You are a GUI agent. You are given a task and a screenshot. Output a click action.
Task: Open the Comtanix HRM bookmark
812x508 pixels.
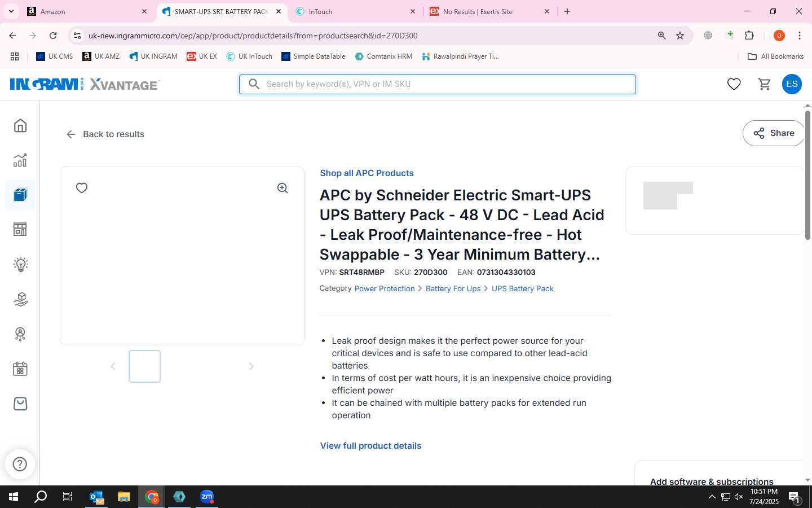[383, 56]
